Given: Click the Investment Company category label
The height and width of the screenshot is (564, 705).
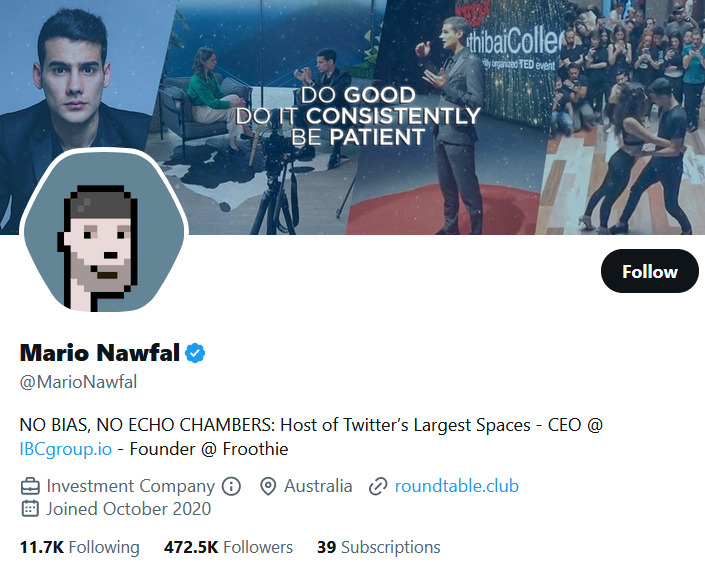Looking at the screenshot, I should pos(130,487).
